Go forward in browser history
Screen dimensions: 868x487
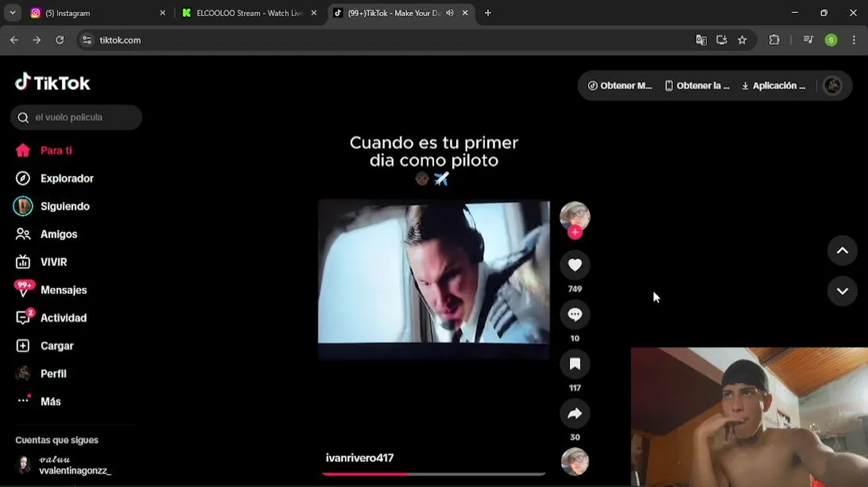(x=37, y=40)
